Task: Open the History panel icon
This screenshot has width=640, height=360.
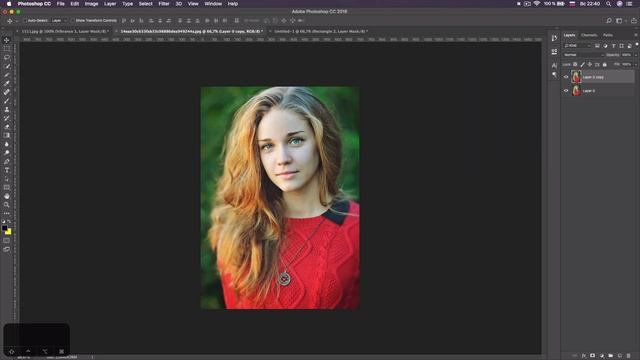Action: [x=554, y=38]
